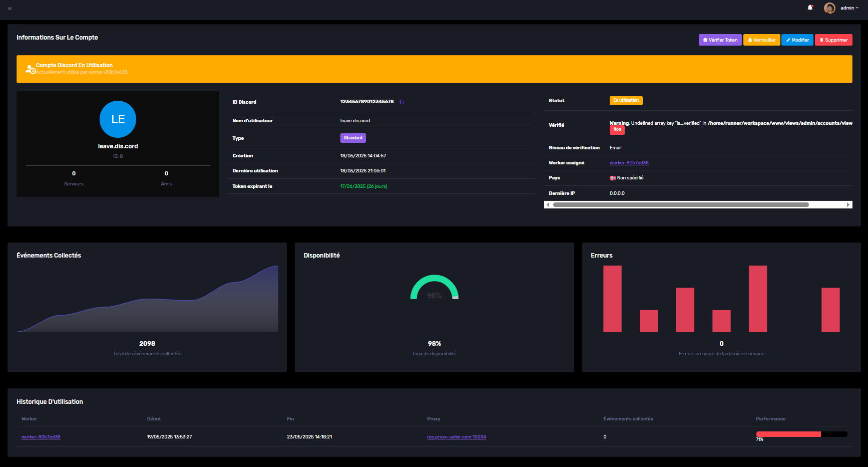The image size is (868, 467).
Task: Open the Historique D'utilisation section
Action: tap(50, 401)
